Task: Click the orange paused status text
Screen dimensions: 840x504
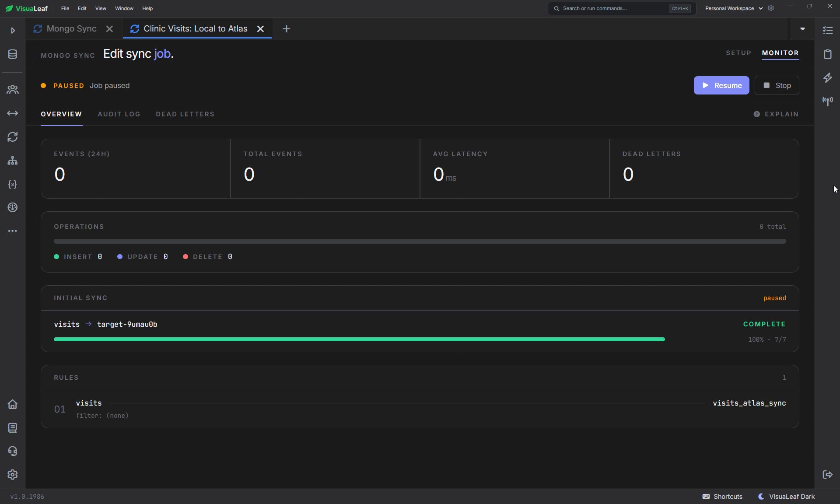Action: pos(774,298)
